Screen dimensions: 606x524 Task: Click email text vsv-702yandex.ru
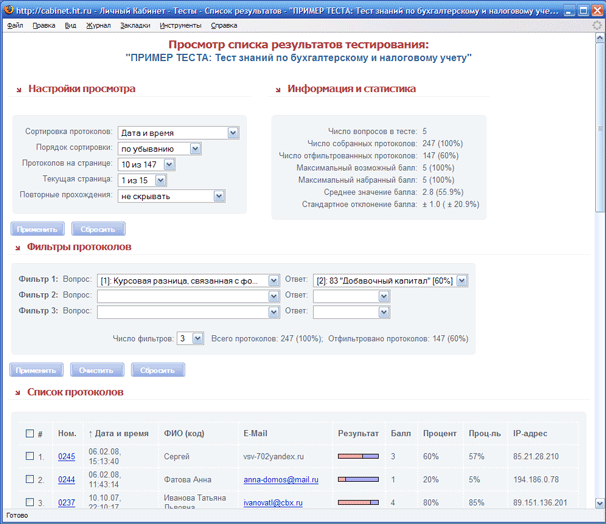coord(274,456)
